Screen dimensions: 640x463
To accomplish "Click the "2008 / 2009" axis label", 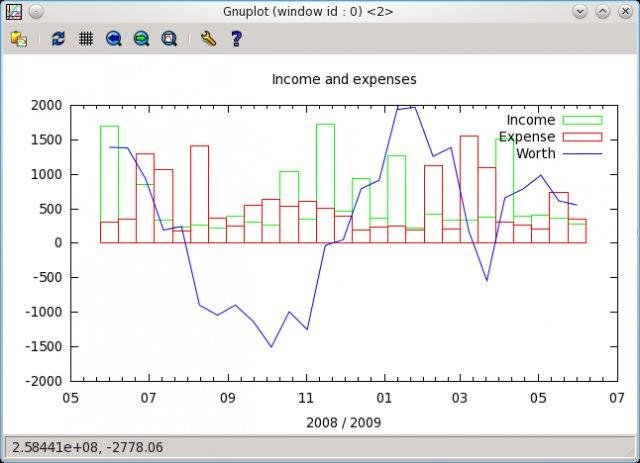I will (344, 422).
